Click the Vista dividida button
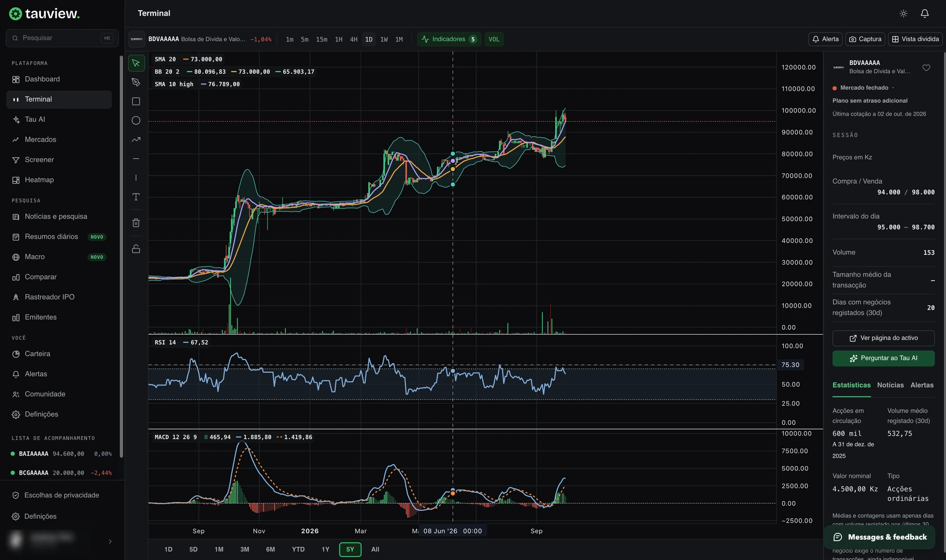This screenshot has height=560, width=946. click(915, 39)
